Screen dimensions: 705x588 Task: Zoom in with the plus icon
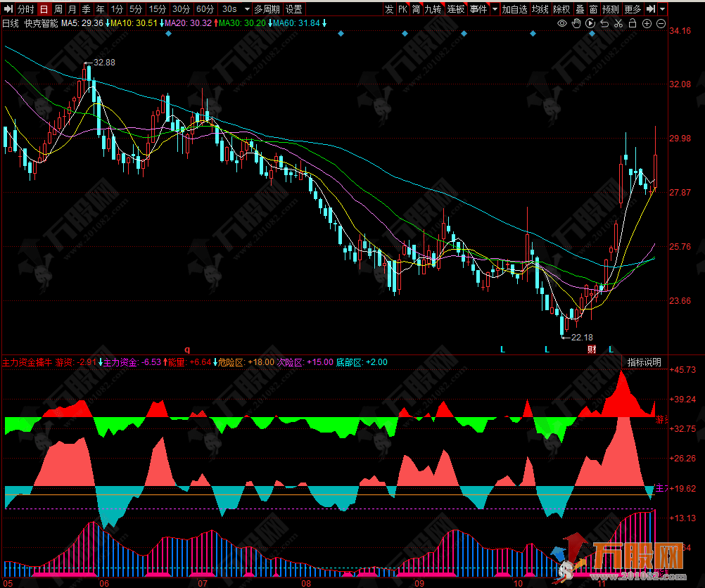647,23
